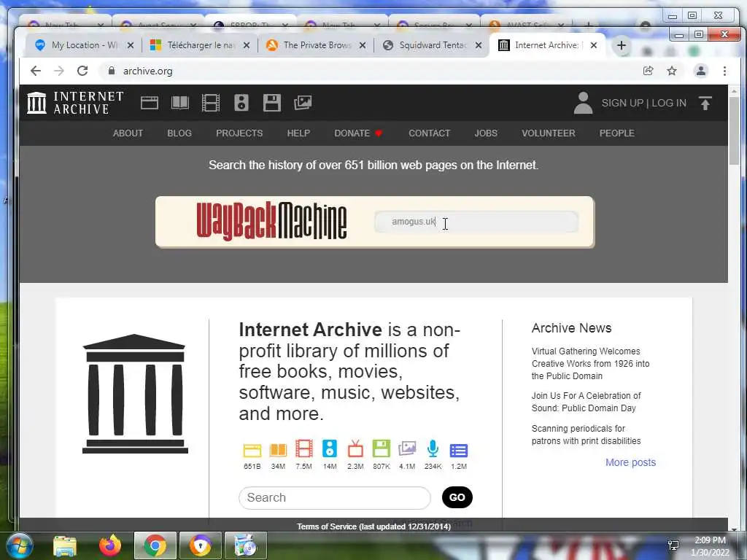The image size is (747, 560).
Task: Open the Chrome three-dot menu
Action: (x=724, y=71)
